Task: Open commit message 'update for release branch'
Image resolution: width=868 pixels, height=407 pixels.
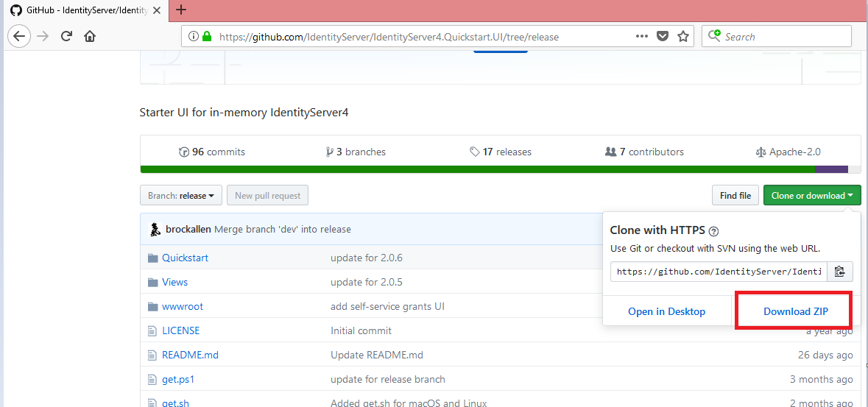Action: click(388, 379)
